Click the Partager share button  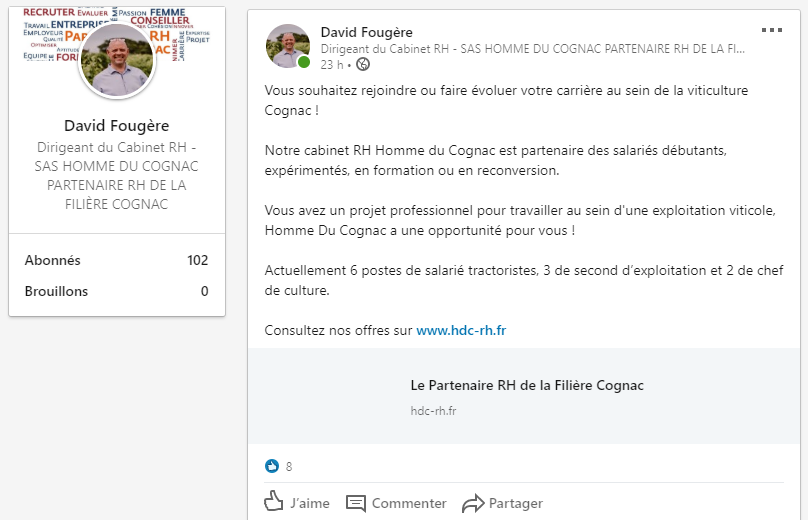click(502, 503)
